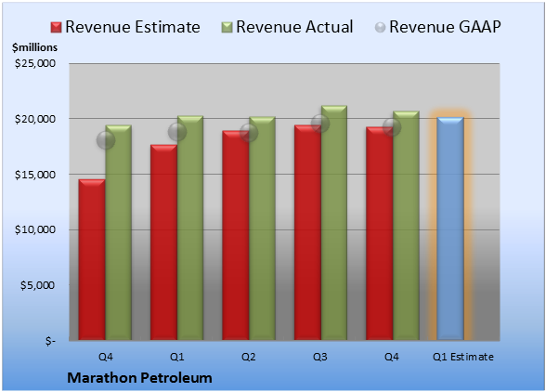The height and width of the screenshot is (392, 546).
Task: Click the red Revenue Estimate legend swatch
Action: [56, 28]
